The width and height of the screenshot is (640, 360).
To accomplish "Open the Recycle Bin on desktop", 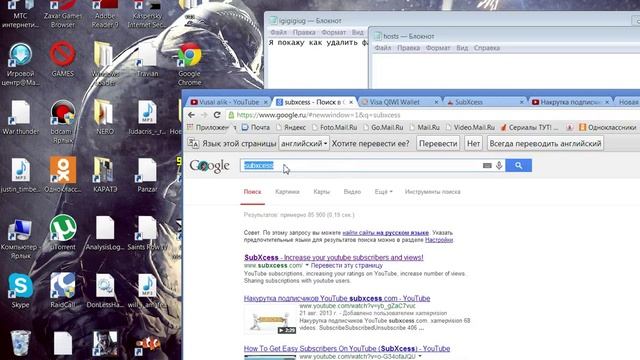I will click(x=20, y=343).
